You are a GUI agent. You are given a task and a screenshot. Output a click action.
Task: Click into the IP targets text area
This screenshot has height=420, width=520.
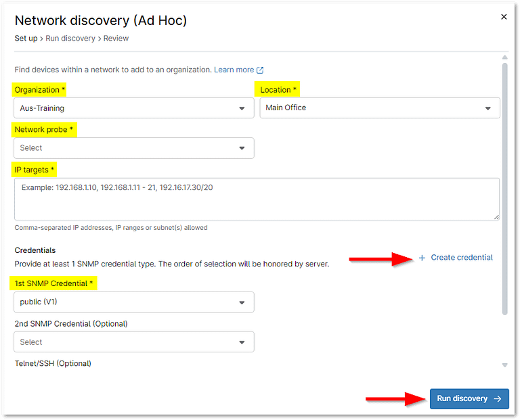tap(257, 199)
